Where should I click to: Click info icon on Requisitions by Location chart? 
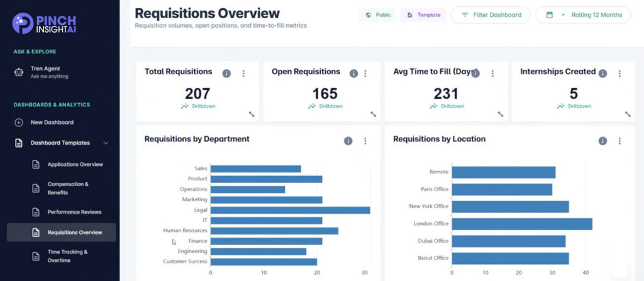602,141
